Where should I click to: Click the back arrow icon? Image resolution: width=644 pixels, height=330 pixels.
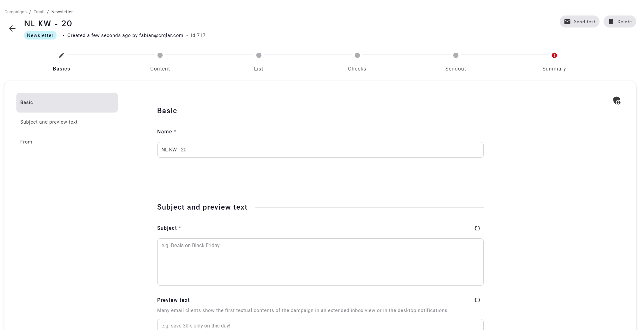pos(12,29)
